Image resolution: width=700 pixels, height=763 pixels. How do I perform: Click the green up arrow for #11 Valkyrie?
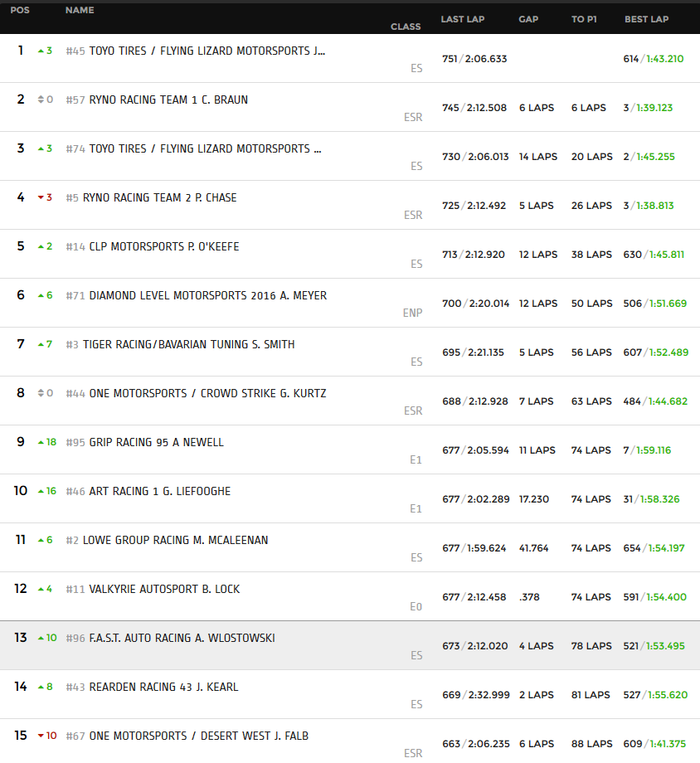(41, 589)
